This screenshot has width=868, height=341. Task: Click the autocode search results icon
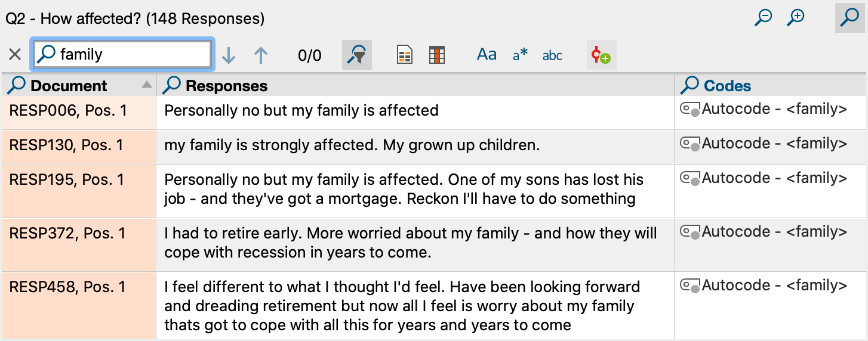[x=601, y=55]
